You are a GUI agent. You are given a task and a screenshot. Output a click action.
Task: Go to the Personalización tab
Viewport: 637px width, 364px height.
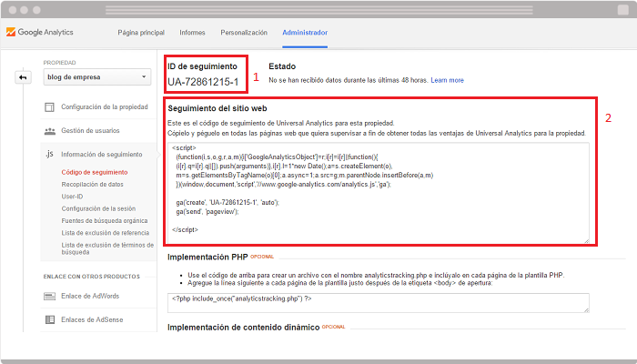(244, 33)
